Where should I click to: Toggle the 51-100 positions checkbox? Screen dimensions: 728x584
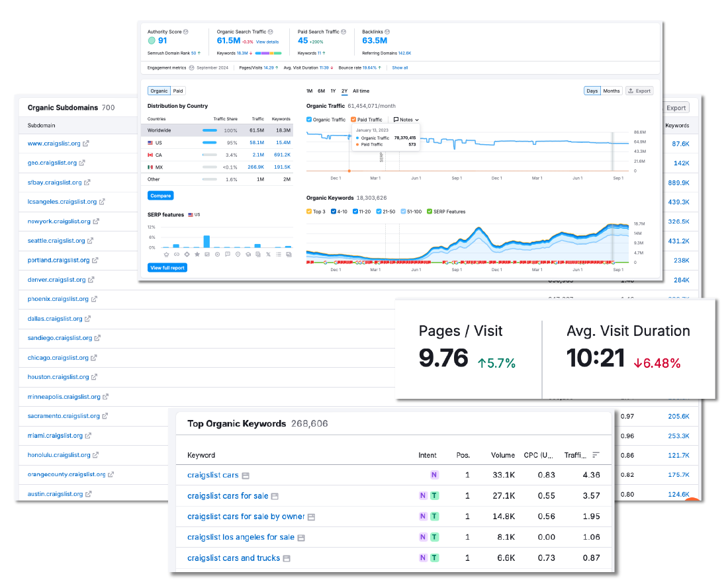(404, 212)
